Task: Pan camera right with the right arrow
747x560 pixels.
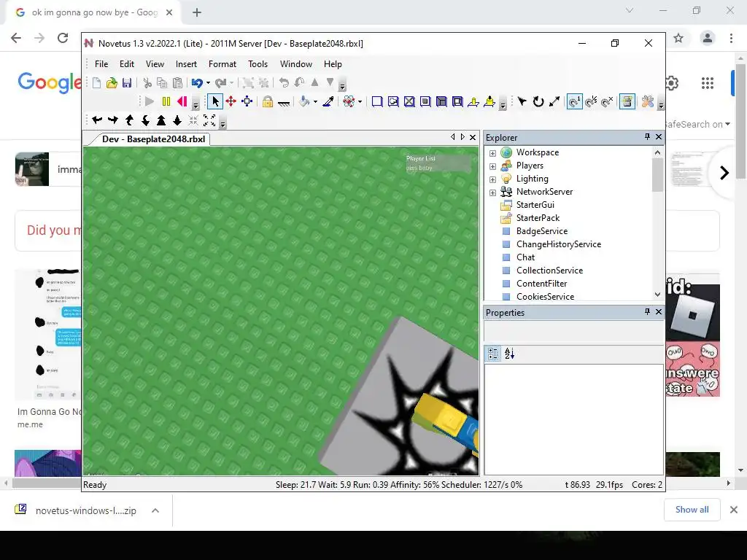Action: coord(113,120)
